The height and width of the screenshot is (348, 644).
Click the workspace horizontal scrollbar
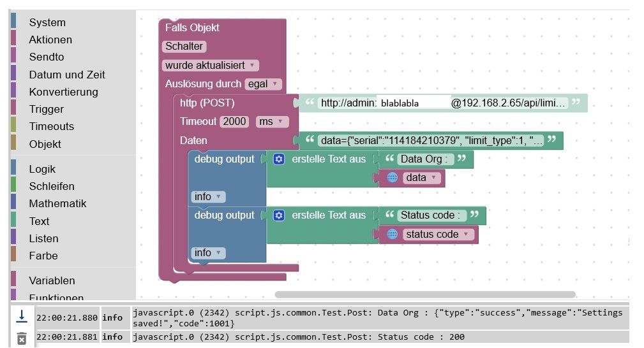click(x=425, y=294)
